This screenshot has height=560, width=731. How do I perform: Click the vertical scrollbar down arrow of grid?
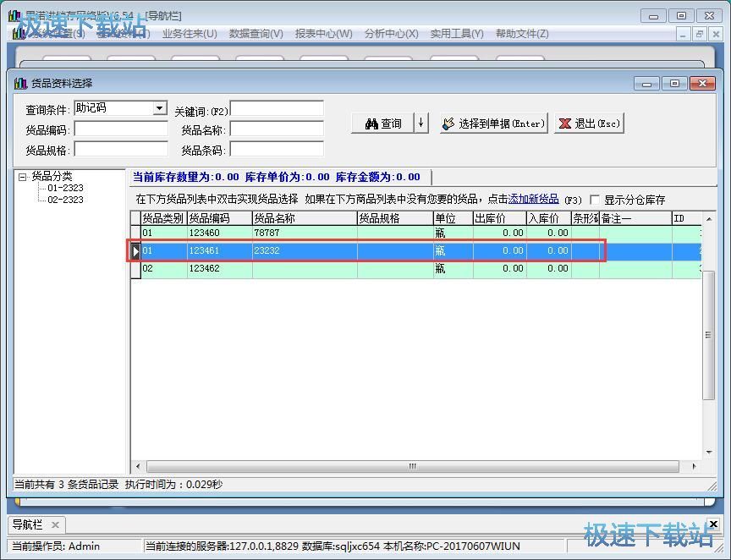point(709,452)
